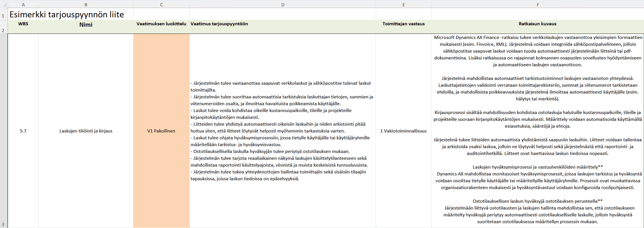Select the 'Nimi' header cell

[x=86, y=25]
